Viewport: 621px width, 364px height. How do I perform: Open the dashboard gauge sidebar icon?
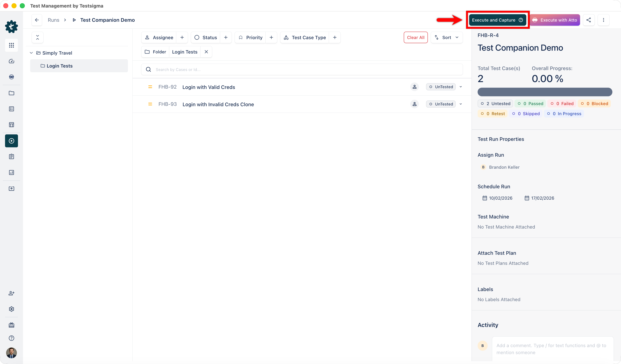click(x=11, y=61)
